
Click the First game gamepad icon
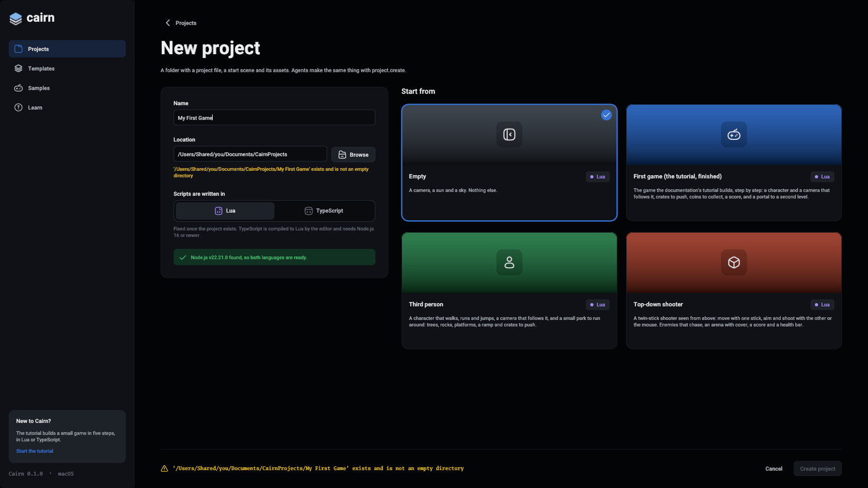tap(734, 134)
